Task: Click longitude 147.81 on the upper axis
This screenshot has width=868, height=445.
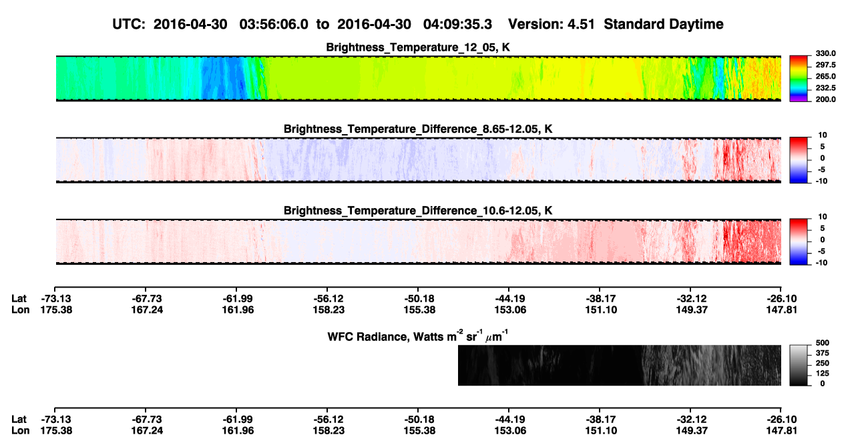Action: click(x=781, y=310)
